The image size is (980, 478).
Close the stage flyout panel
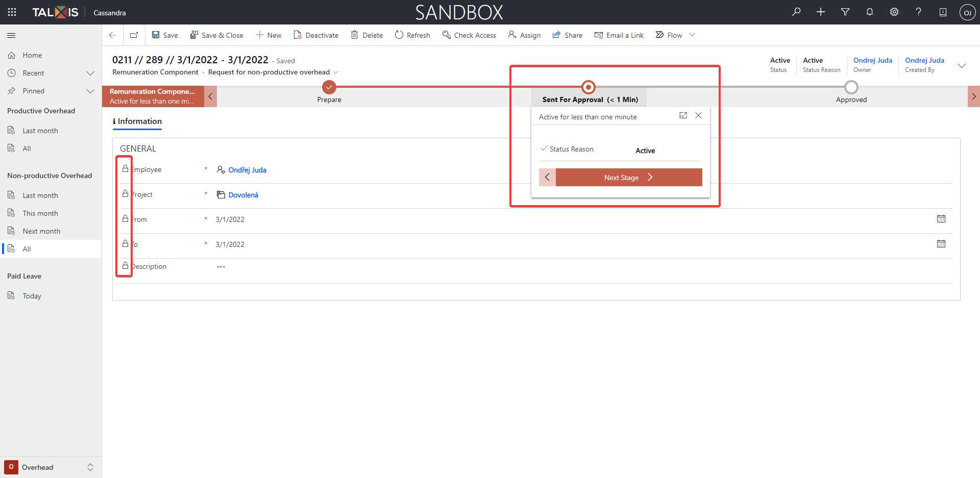pyautogui.click(x=699, y=116)
